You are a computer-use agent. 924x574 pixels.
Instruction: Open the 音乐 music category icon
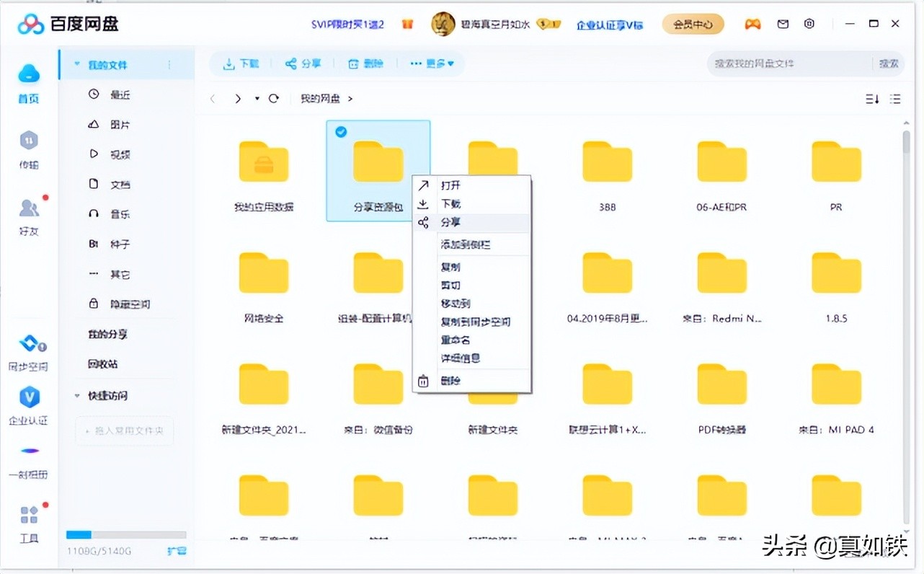[94, 213]
